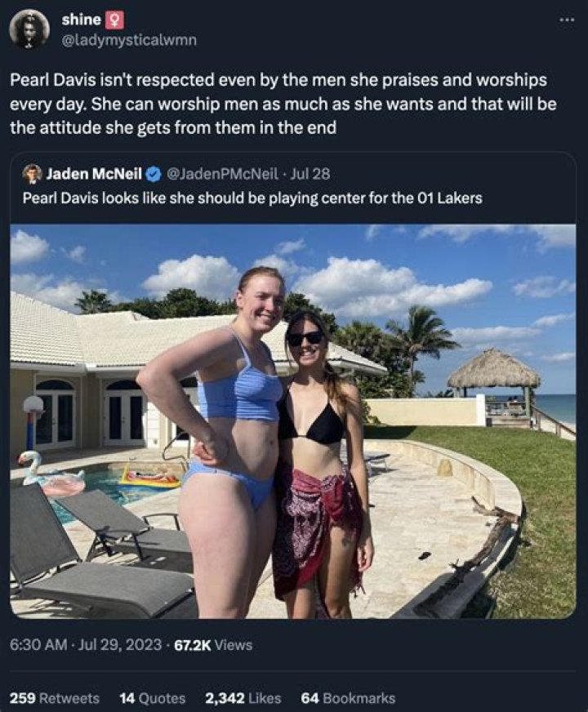Viewport: 588px width, 712px height.
Task: Click the main tweet text body
Action: click(283, 104)
